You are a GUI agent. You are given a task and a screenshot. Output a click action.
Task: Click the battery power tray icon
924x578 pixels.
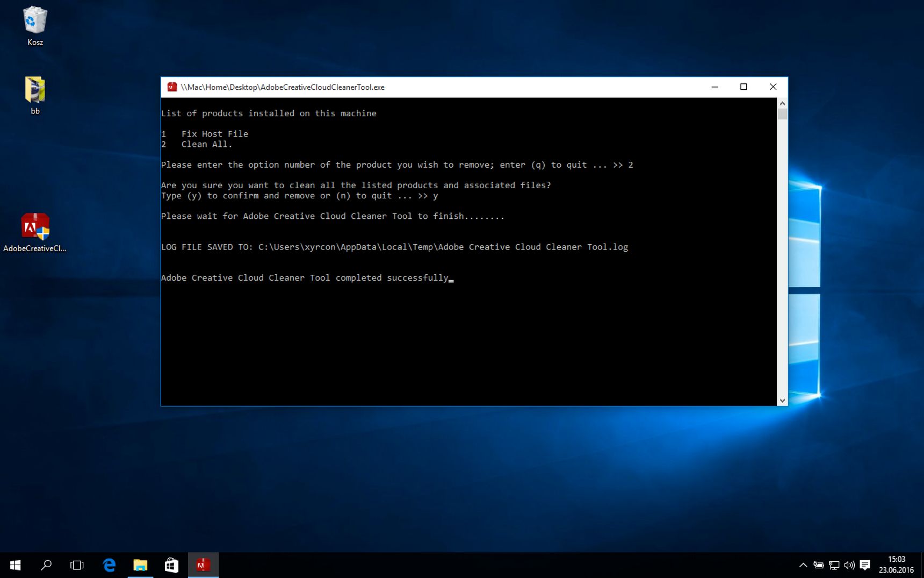[x=818, y=565]
